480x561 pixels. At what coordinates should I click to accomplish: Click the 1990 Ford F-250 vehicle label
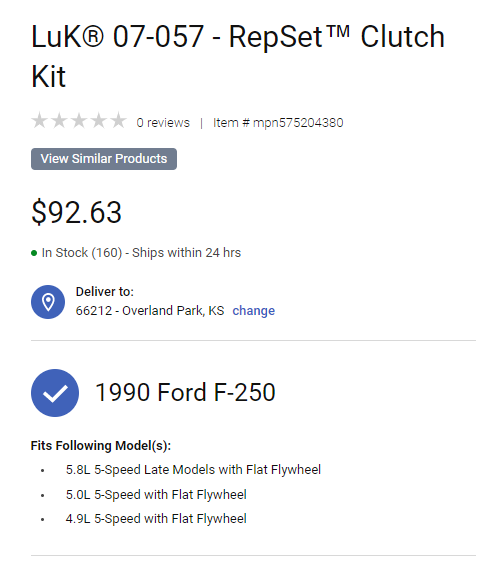coord(185,392)
